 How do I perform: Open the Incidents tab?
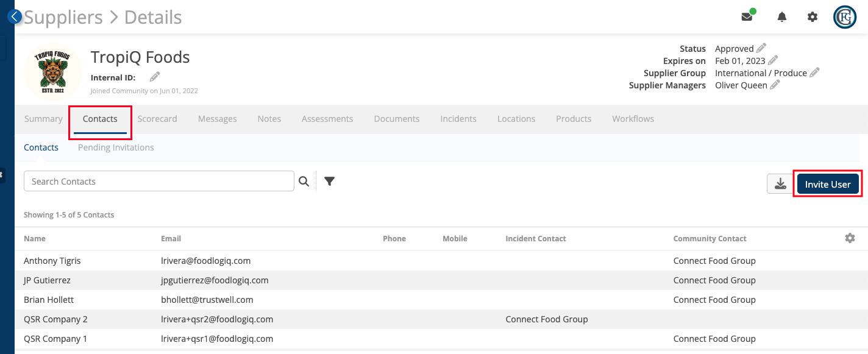click(458, 119)
